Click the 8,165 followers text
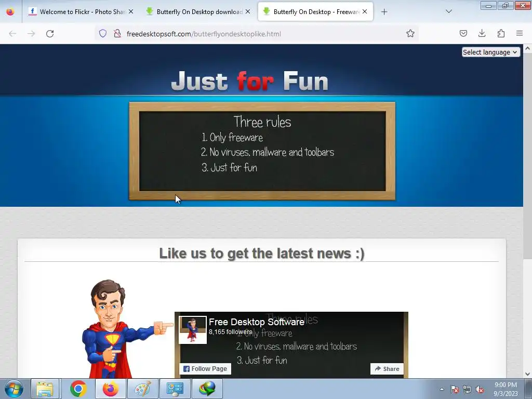 pyautogui.click(x=230, y=332)
